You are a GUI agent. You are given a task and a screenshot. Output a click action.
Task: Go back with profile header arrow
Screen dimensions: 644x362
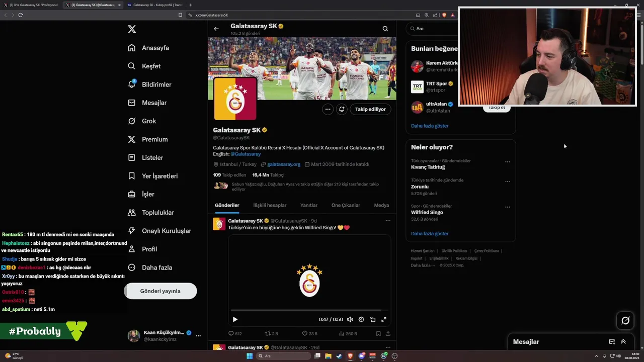(x=216, y=29)
